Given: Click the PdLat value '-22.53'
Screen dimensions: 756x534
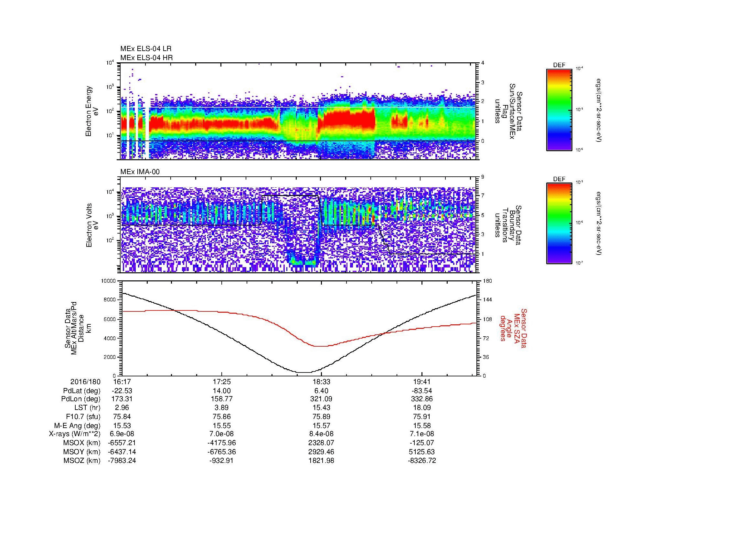Looking at the screenshot, I should tap(122, 391).
